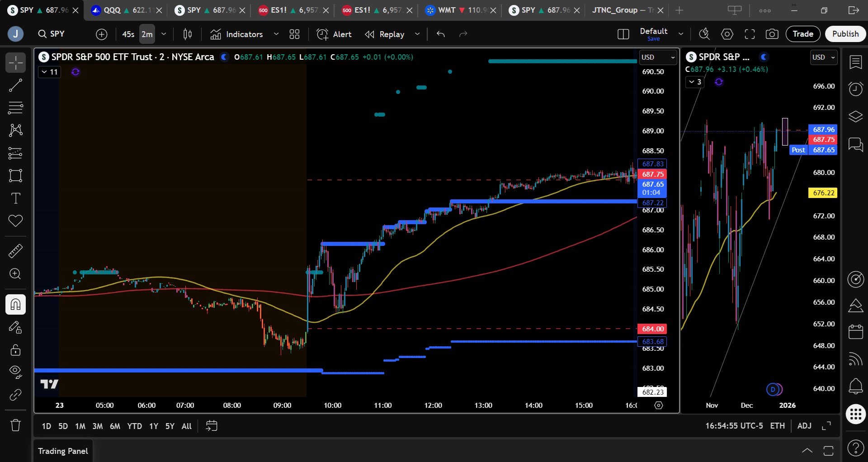Click the Publish button

[845, 34]
